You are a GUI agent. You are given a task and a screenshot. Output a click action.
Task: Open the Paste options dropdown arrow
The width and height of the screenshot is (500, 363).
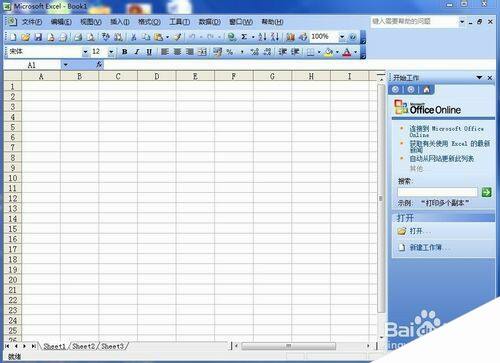click(x=167, y=37)
